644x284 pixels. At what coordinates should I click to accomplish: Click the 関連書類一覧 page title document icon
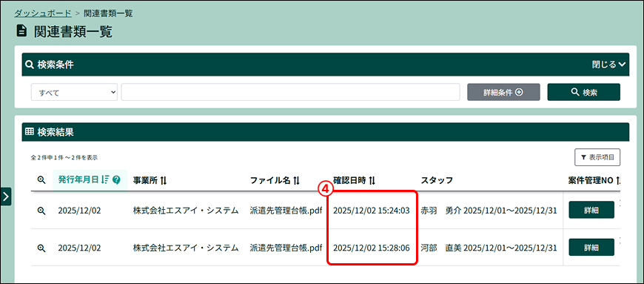click(x=21, y=31)
